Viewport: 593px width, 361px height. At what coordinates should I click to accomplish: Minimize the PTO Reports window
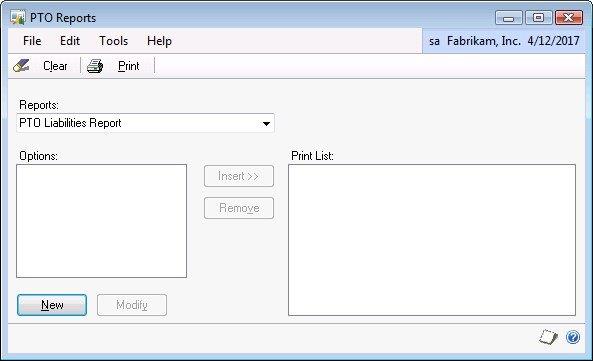(x=509, y=18)
